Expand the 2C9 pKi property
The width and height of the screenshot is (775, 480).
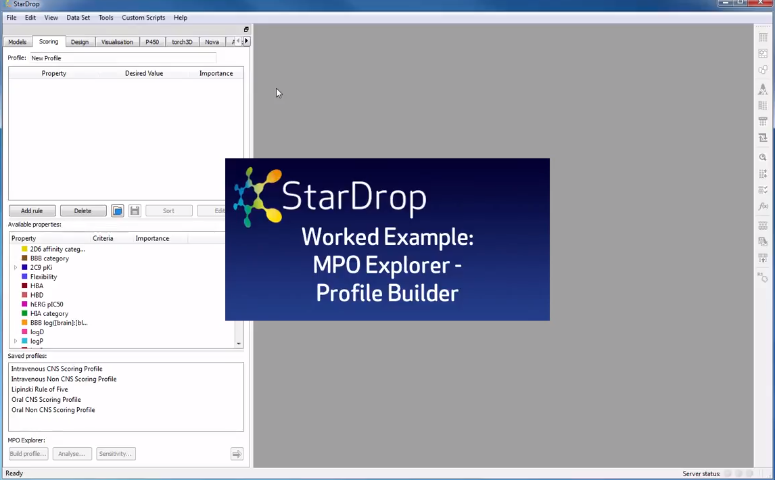(x=15, y=267)
